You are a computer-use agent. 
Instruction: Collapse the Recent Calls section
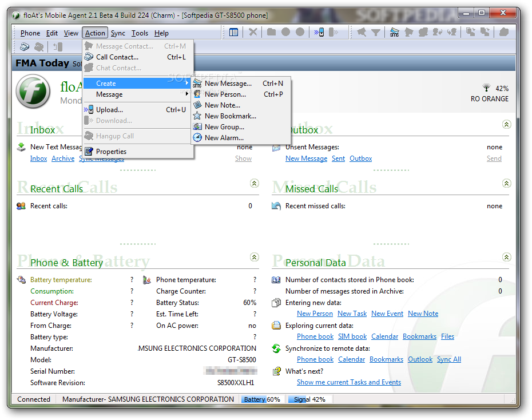(254, 184)
